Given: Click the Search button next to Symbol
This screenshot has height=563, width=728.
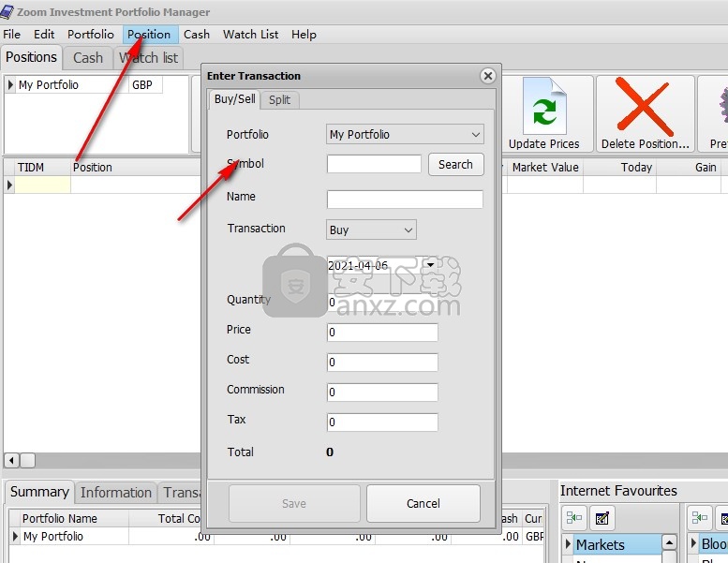Looking at the screenshot, I should tap(455, 164).
